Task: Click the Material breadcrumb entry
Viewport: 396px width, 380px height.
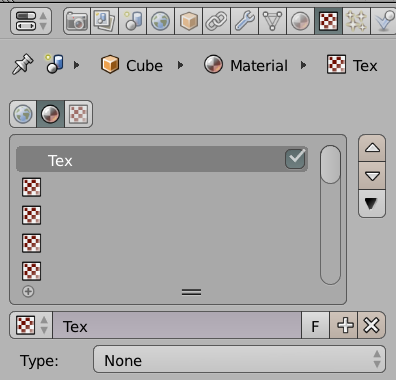Action: pyautogui.click(x=245, y=65)
